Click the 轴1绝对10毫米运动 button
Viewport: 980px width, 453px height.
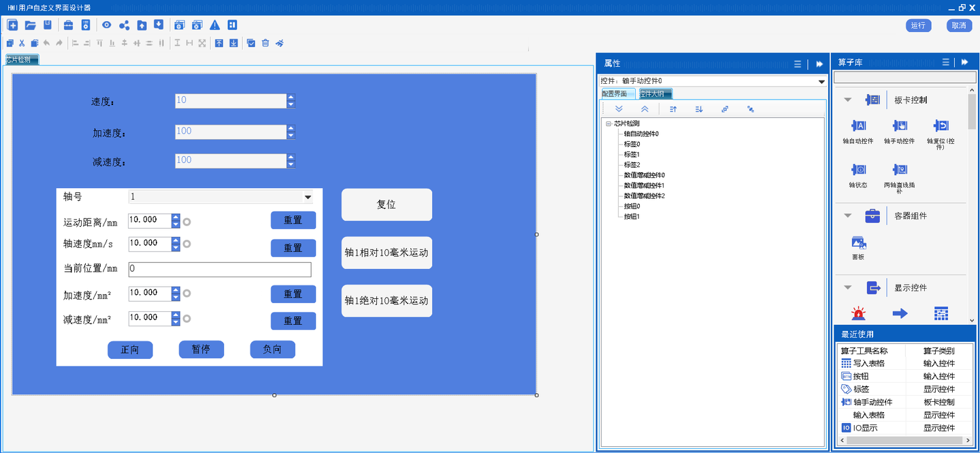point(387,300)
